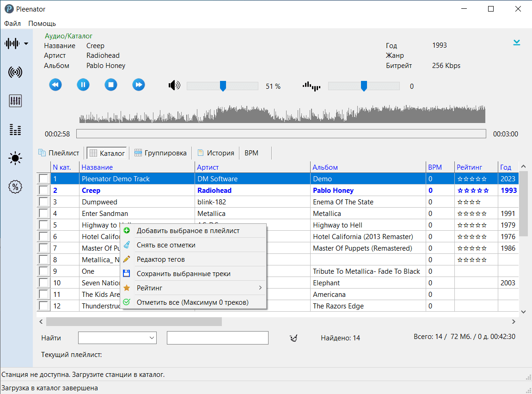Open the radio stations panel in sidebar
This screenshot has height=394, width=532.
tap(15, 72)
